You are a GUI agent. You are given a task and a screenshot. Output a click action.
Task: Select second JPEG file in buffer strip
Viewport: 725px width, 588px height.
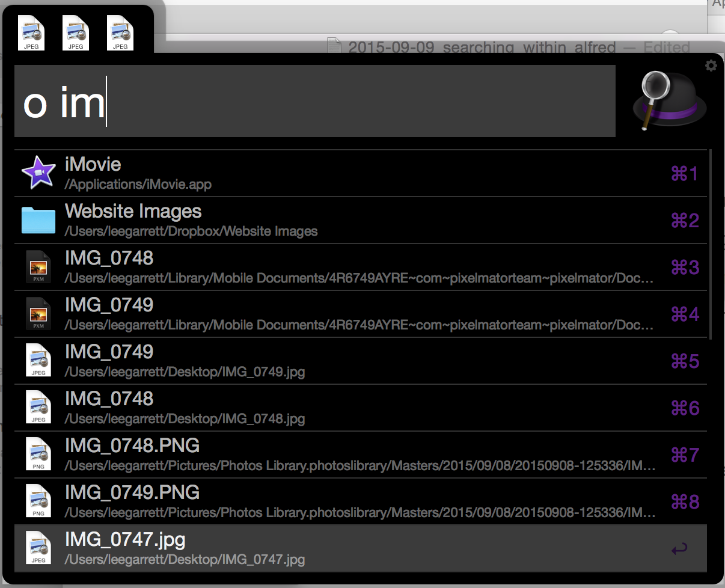pyautogui.click(x=76, y=32)
